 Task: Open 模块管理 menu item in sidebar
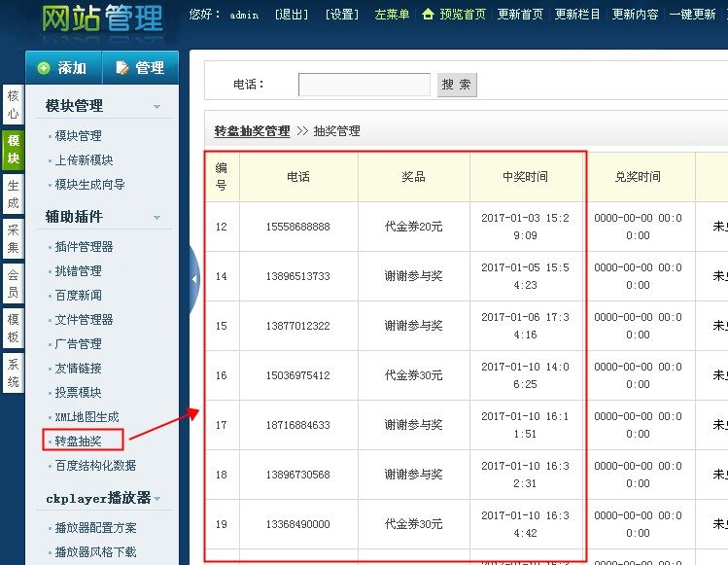tap(78, 136)
